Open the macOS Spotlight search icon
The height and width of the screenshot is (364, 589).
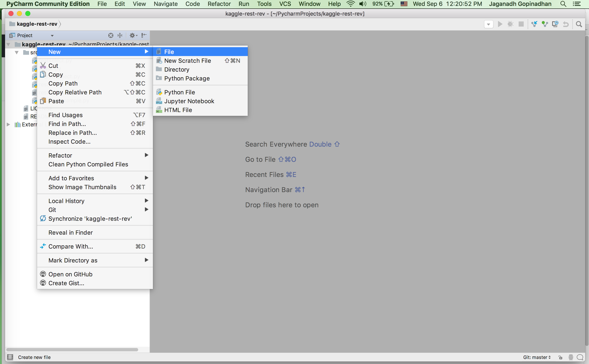coord(563,4)
